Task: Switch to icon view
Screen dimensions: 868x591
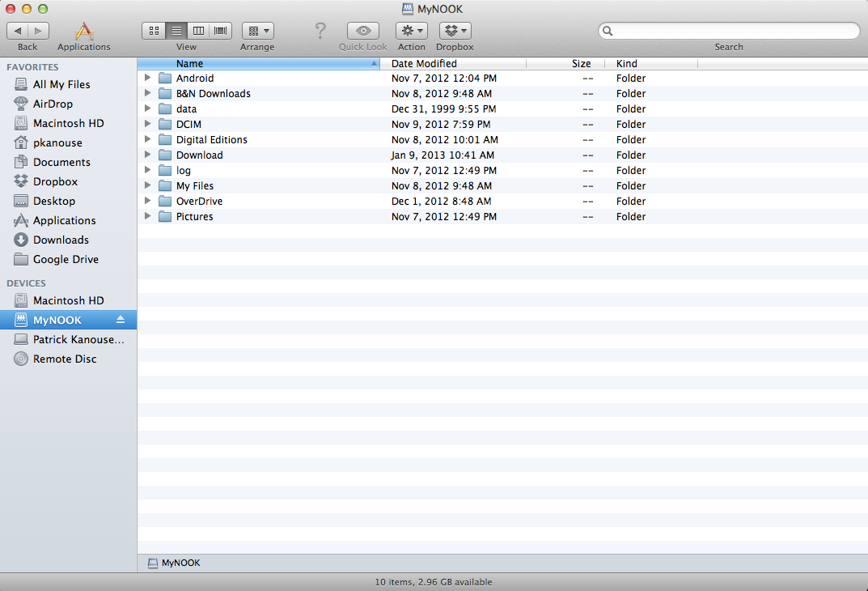Action: coord(154,31)
